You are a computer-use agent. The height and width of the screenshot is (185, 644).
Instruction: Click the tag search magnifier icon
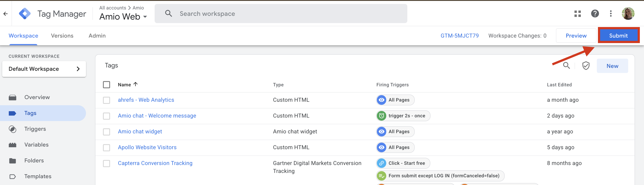(566, 66)
